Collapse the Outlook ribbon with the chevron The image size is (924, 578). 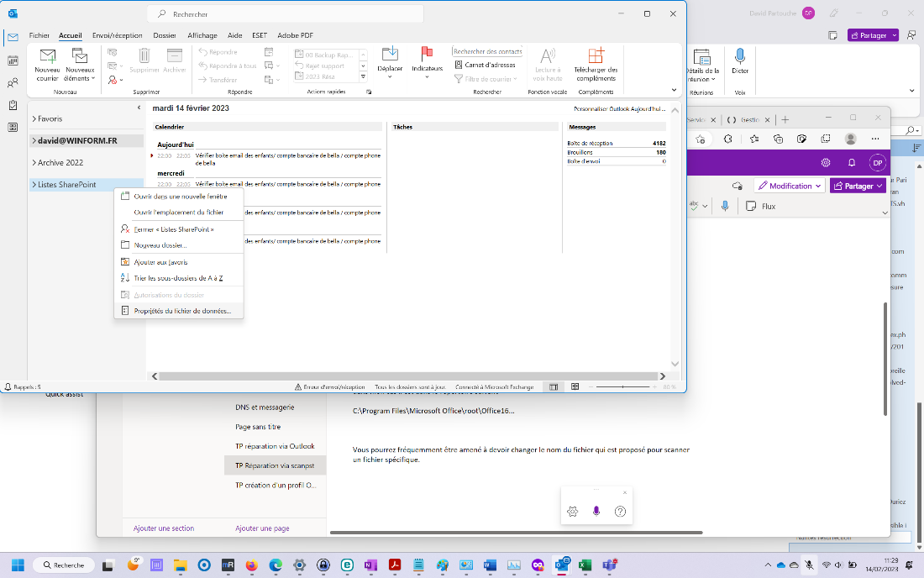(x=675, y=90)
